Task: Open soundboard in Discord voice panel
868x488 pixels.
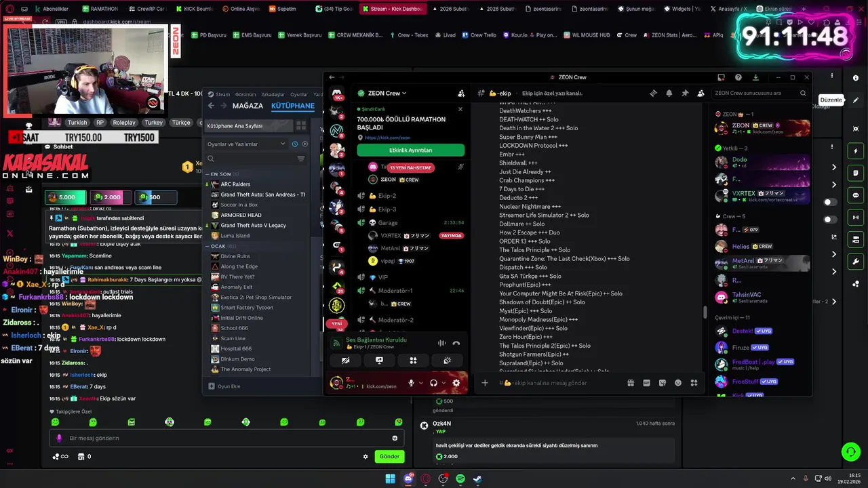Action: 447,361
